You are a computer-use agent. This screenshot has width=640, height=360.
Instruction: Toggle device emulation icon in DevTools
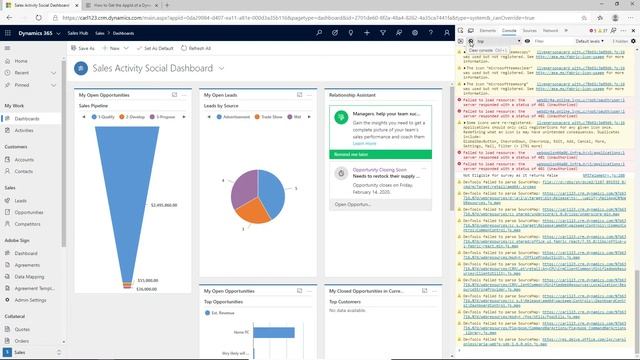tap(471, 31)
